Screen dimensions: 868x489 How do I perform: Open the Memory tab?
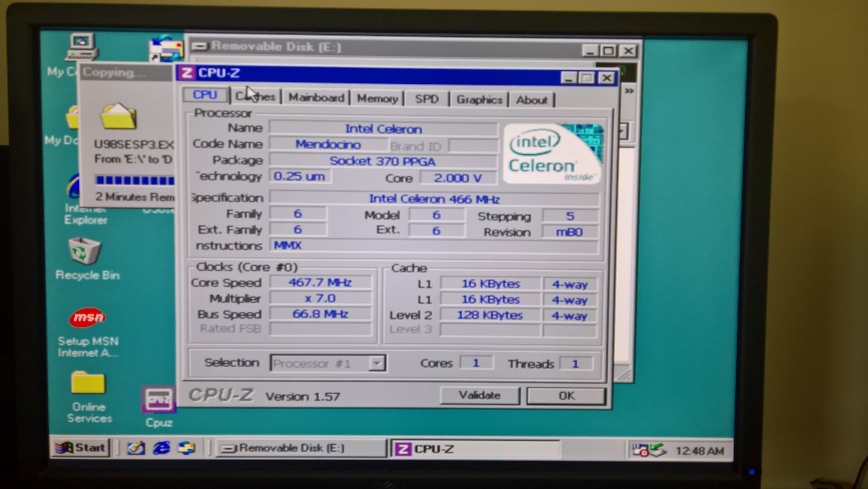[377, 98]
